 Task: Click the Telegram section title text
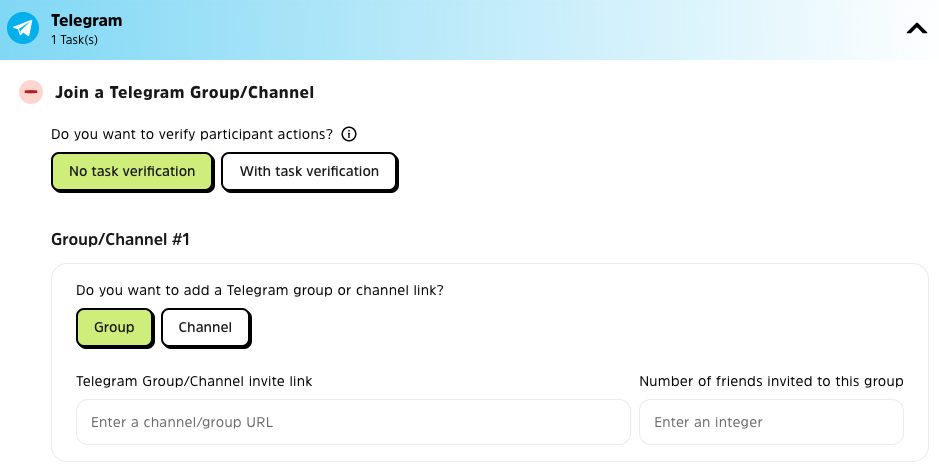[86, 20]
